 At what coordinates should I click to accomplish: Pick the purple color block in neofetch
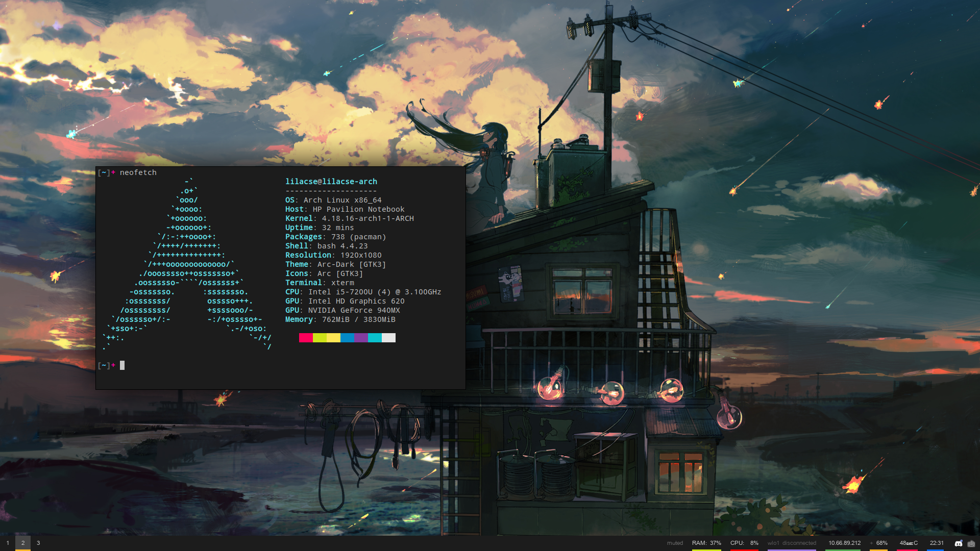tap(361, 338)
